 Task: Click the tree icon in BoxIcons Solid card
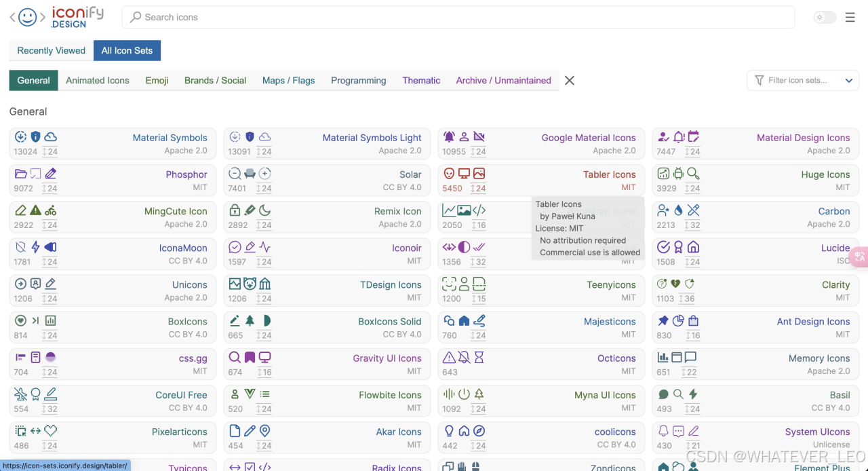pos(250,320)
